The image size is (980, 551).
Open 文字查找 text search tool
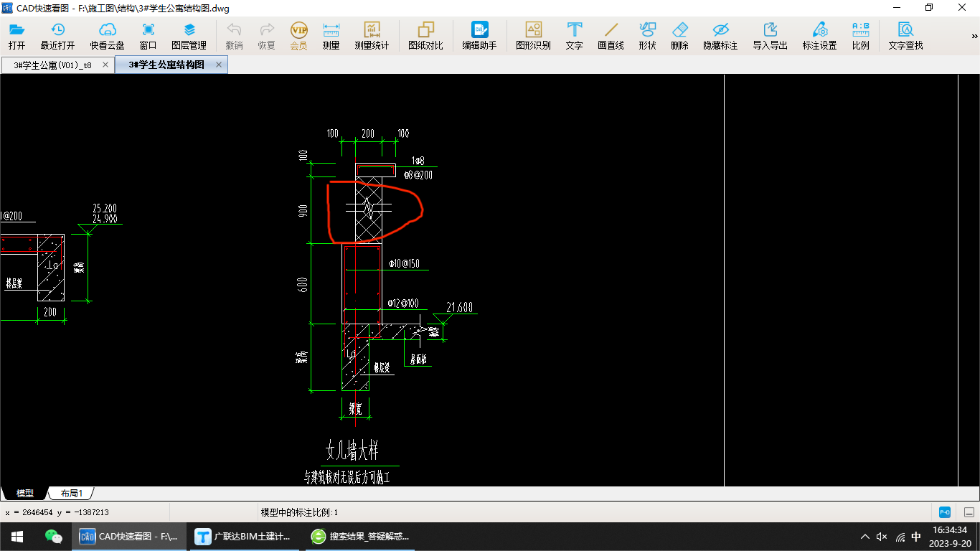[x=905, y=36]
